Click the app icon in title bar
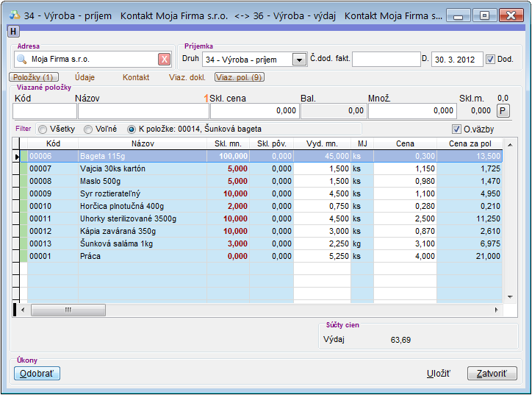Viewport: 532px width, 395px height. [13, 15]
